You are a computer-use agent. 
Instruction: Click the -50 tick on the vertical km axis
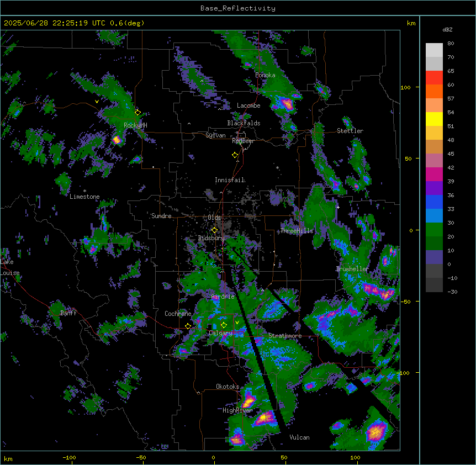405,302
